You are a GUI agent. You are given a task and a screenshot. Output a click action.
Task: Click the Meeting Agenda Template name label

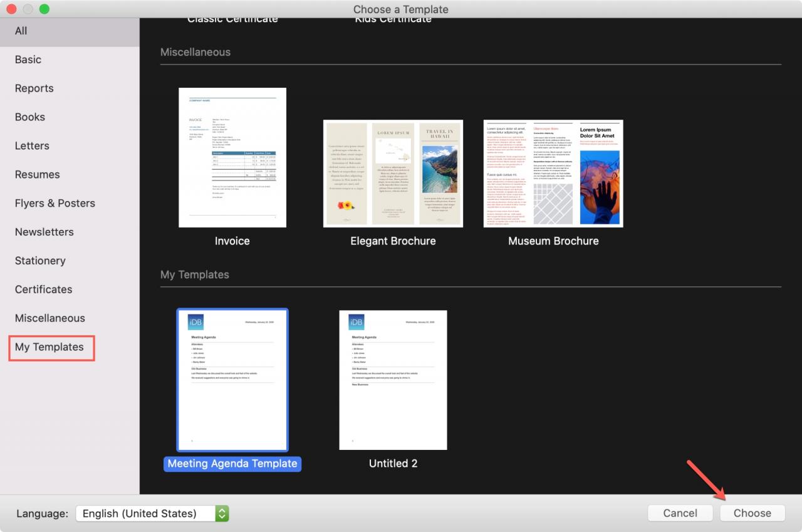(x=232, y=464)
